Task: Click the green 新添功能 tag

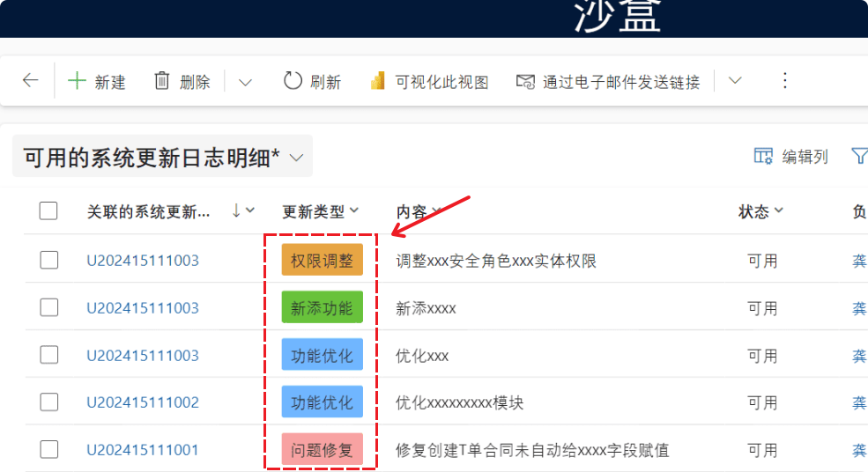Action: pyautogui.click(x=323, y=307)
